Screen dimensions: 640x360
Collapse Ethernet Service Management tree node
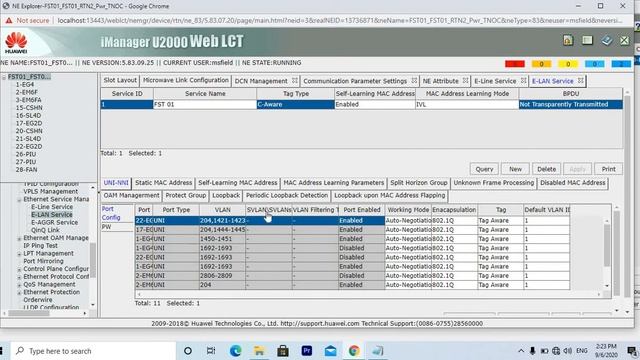coord(19,200)
